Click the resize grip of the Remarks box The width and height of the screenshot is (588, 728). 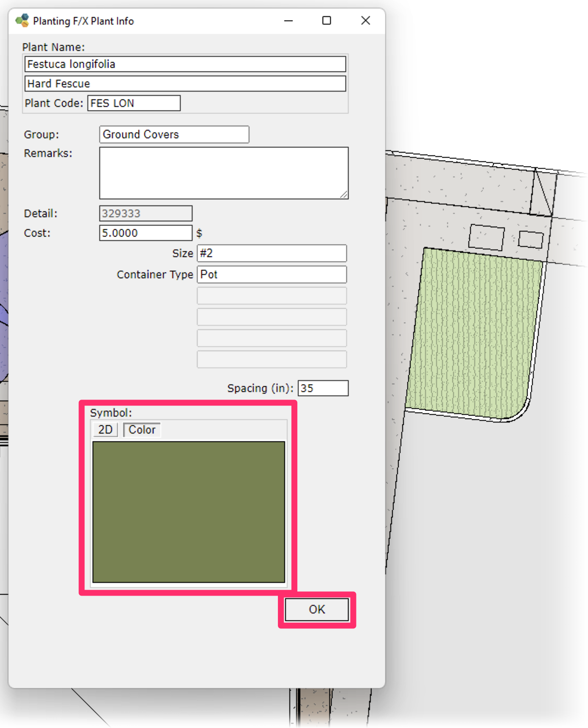point(344,194)
